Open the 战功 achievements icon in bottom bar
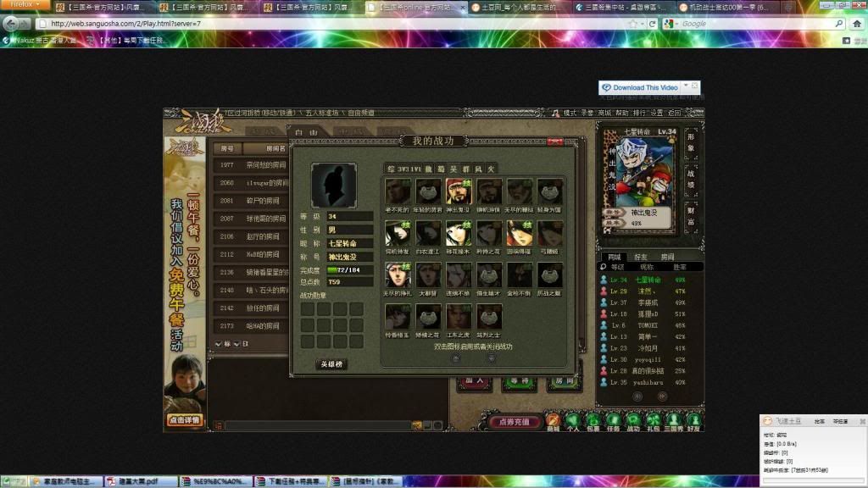Viewport: 868px width, 488px height. (x=633, y=422)
